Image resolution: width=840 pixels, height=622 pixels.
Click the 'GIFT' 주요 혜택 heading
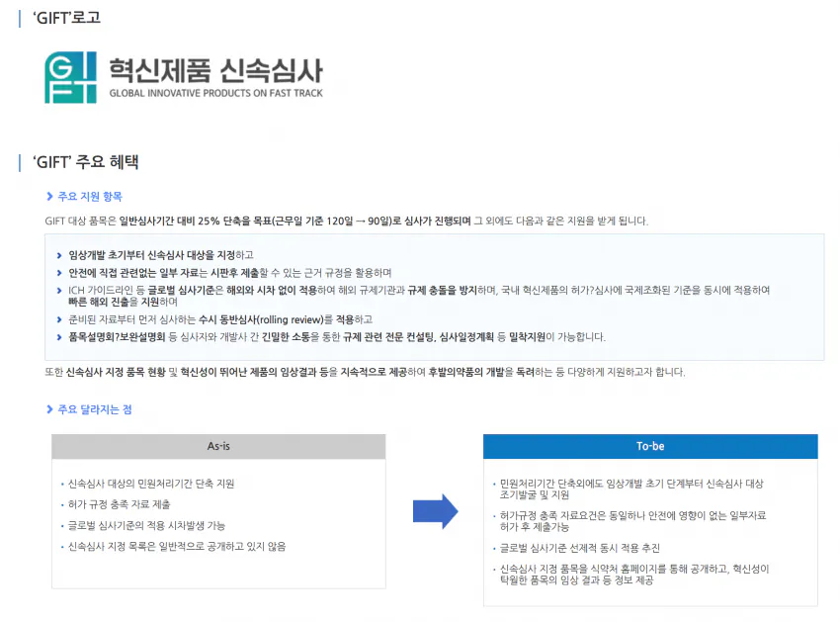click(x=86, y=161)
